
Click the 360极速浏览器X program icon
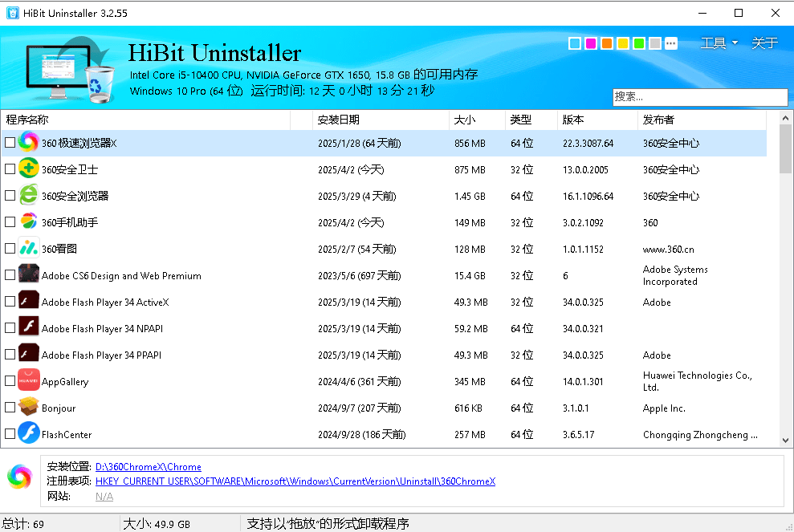coord(27,142)
